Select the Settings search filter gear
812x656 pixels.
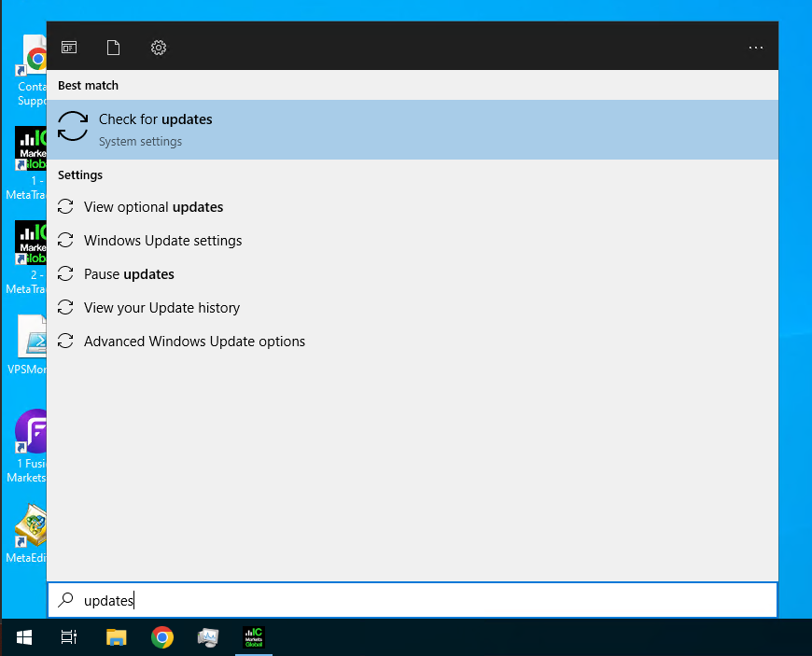pos(158,47)
